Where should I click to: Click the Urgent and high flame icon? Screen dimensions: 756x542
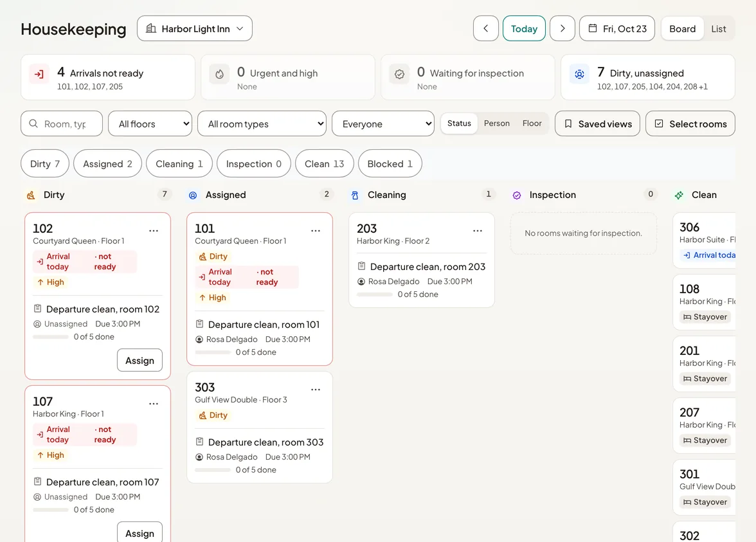pos(219,75)
